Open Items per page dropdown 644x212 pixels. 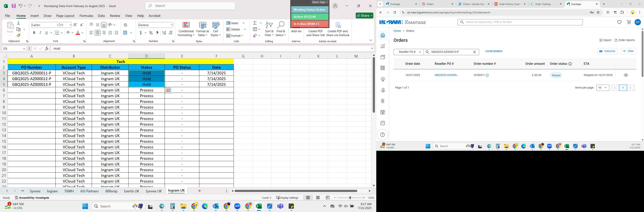coord(602,88)
